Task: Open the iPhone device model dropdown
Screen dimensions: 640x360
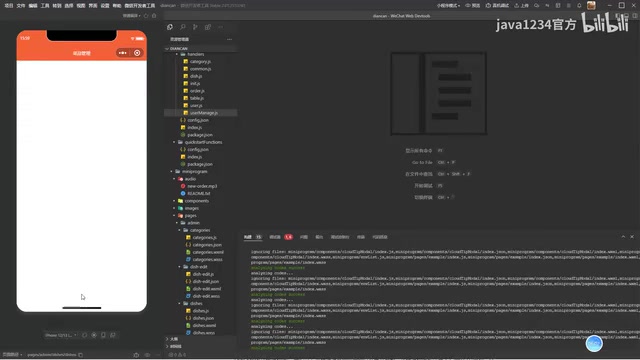Action: [61, 335]
